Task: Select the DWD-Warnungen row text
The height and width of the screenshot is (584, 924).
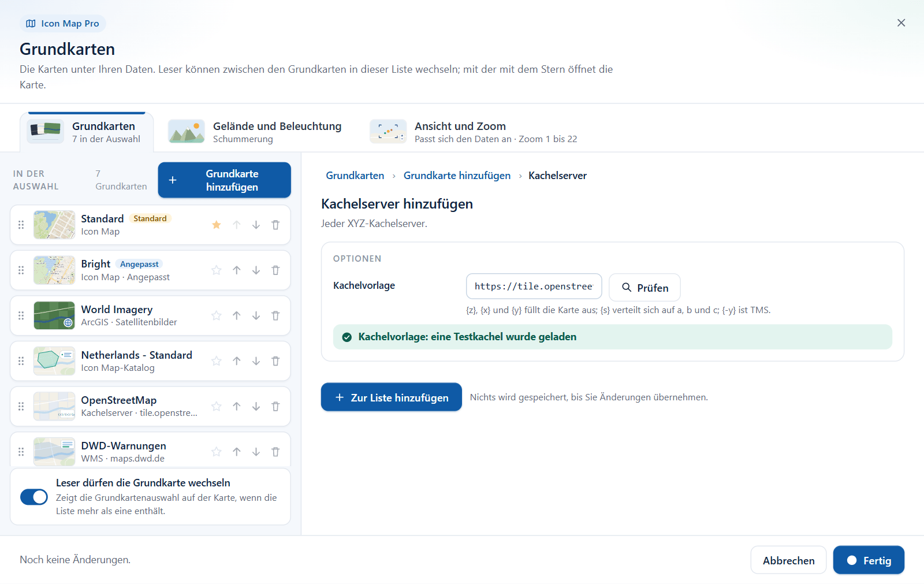Action: point(124,452)
